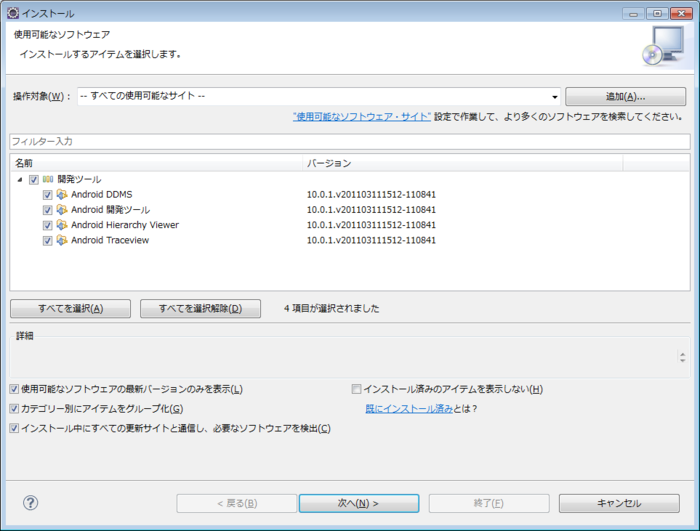Click the Android 開発ツール feature icon
The image size is (700, 531).
coord(62,210)
